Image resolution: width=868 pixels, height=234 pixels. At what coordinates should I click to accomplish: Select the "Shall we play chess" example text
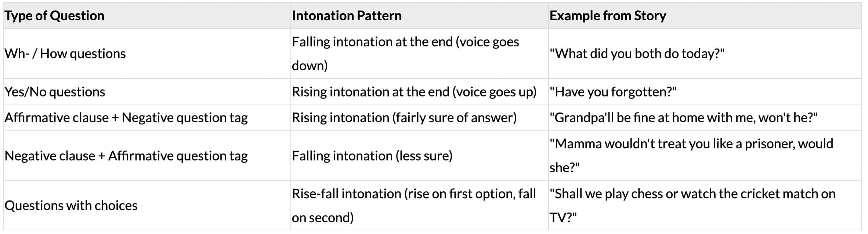pyautogui.click(x=692, y=194)
